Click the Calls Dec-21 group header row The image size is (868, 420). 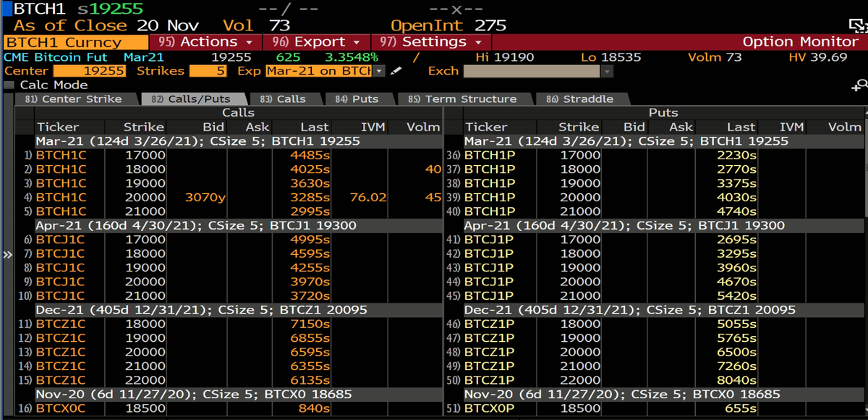[x=238, y=309]
